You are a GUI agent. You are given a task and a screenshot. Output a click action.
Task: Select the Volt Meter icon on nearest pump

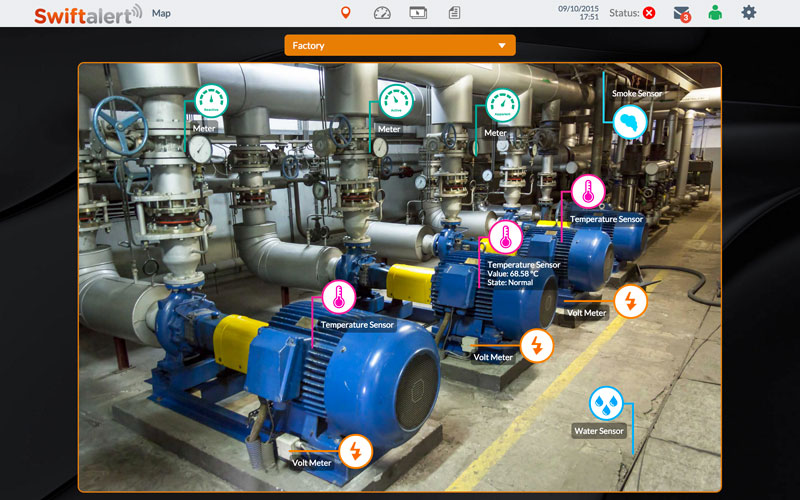click(x=356, y=451)
